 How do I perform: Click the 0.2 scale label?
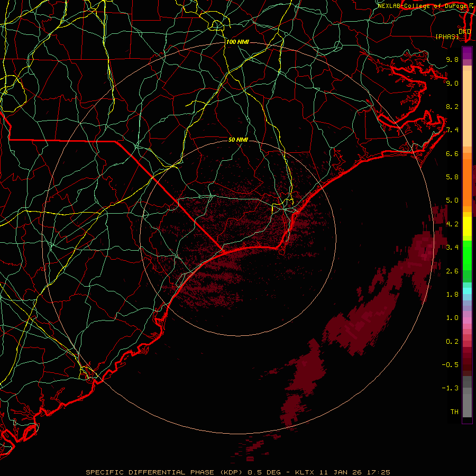click(x=452, y=342)
